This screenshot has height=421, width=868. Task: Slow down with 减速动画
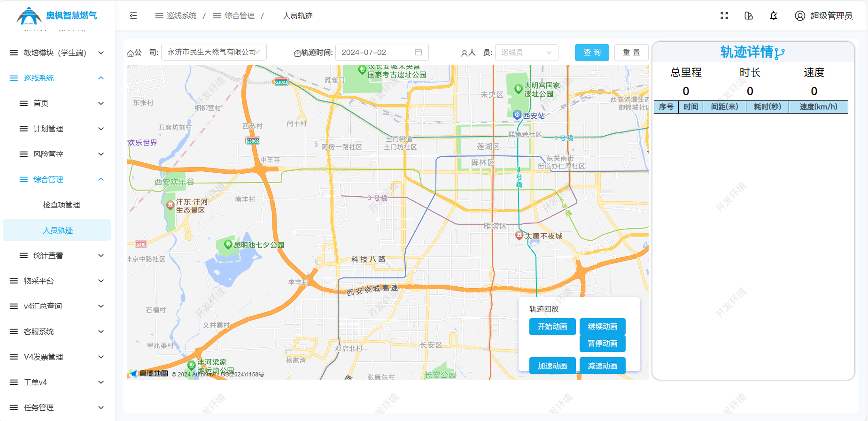click(x=603, y=366)
